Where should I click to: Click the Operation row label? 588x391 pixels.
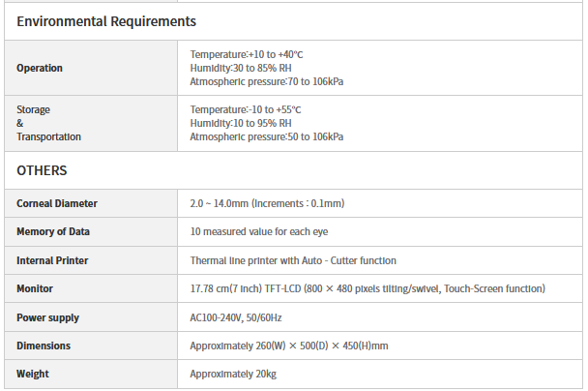(40, 68)
